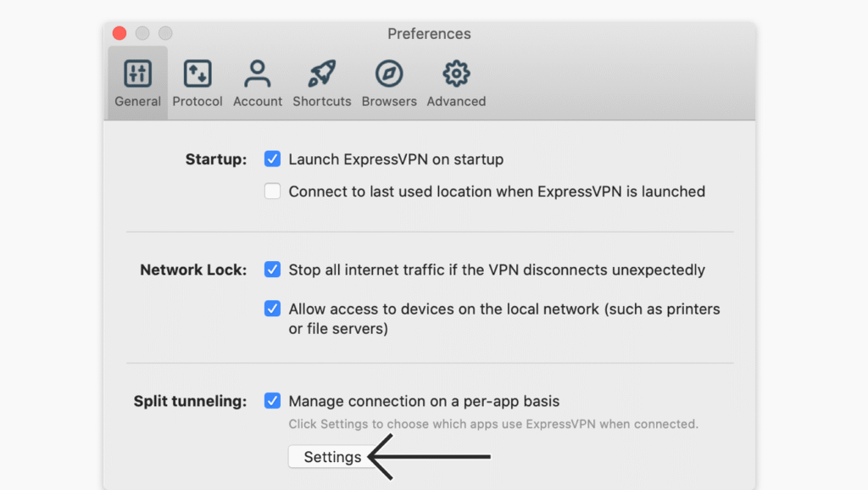Viewport: 868px width, 490px height.
Task: Toggle Manage connection on a per-app basis
Action: (272, 401)
